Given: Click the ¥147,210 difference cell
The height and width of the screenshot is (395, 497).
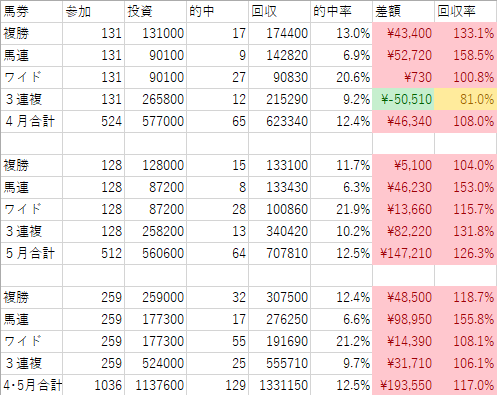Looking at the screenshot, I should click(403, 253).
